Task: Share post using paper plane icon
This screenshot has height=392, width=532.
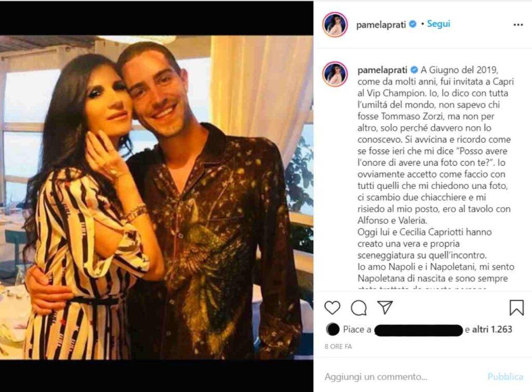Action: (385, 307)
